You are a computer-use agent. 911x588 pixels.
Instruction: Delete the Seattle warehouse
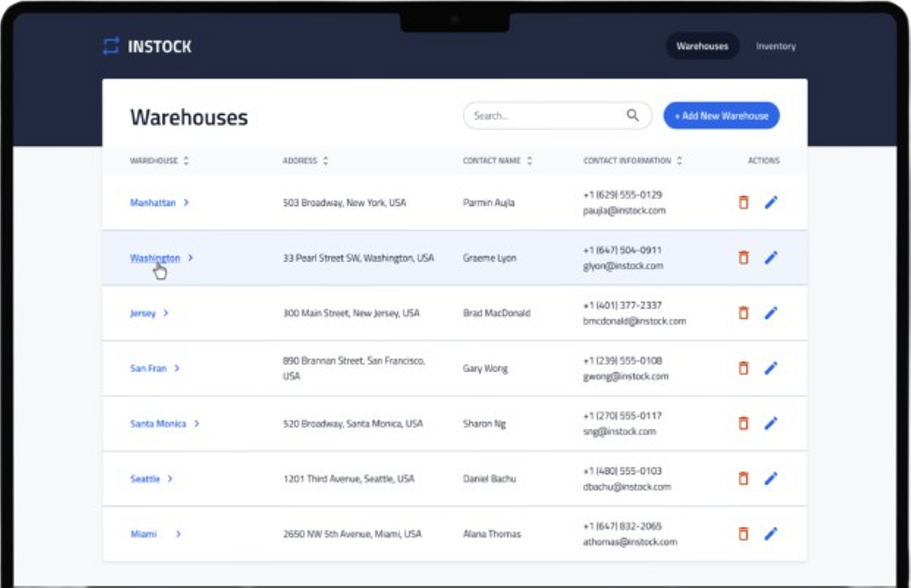[744, 478]
